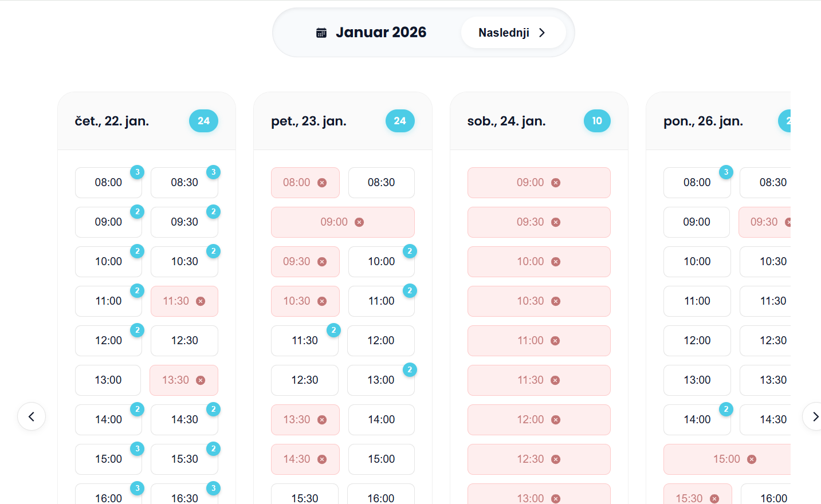Select the 09:30 slot on Thursday, 22. jan.
The height and width of the screenshot is (504, 821).
pyautogui.click(x=184, y=222)
